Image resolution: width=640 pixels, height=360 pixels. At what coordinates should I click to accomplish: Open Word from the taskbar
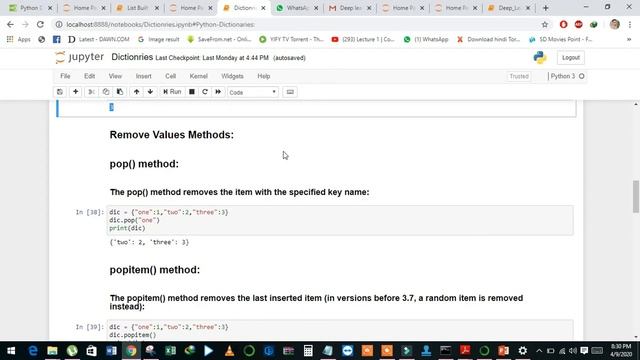[x=111, y=351]
